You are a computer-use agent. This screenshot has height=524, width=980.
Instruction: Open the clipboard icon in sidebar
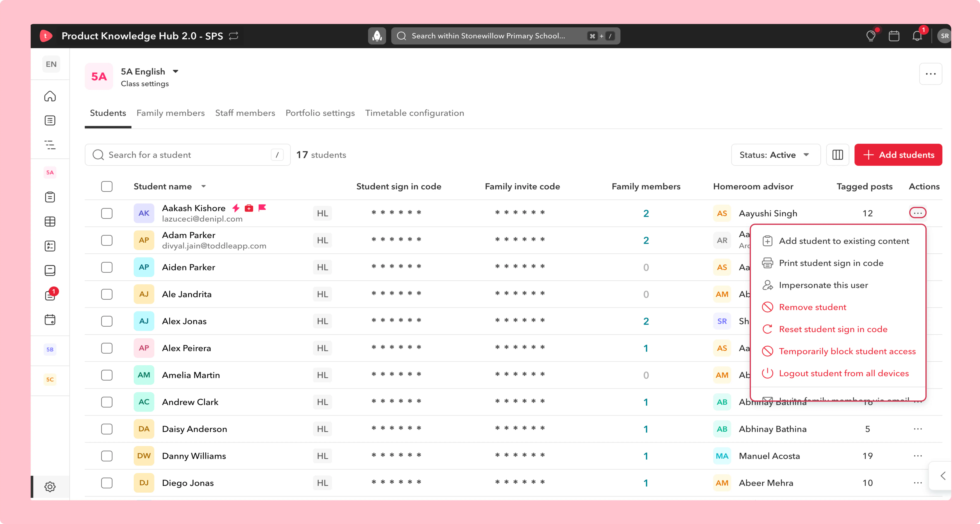point(50,197)
